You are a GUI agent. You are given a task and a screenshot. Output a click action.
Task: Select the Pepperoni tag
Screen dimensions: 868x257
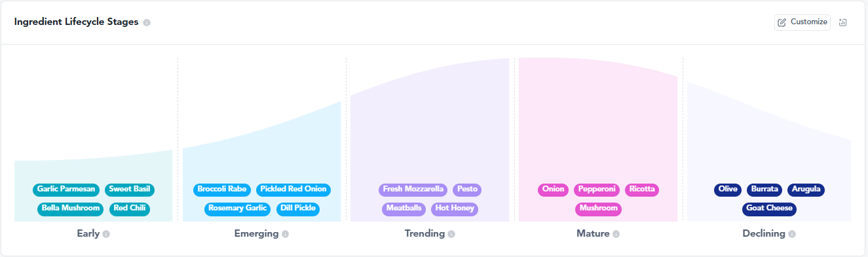click(597, 189)
